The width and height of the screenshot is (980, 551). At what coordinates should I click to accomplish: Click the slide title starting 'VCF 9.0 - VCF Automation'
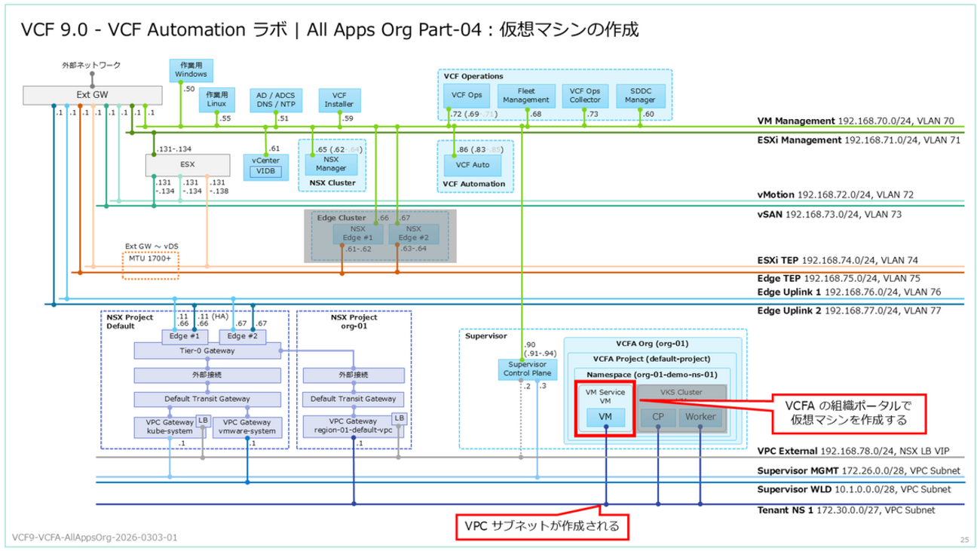pos(330,29)
